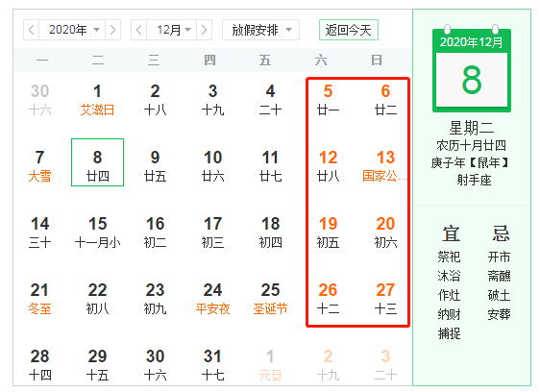Select greyed January 2 十九
The image size is (540, 392).
pyautogui.click(x=328, y=365)
